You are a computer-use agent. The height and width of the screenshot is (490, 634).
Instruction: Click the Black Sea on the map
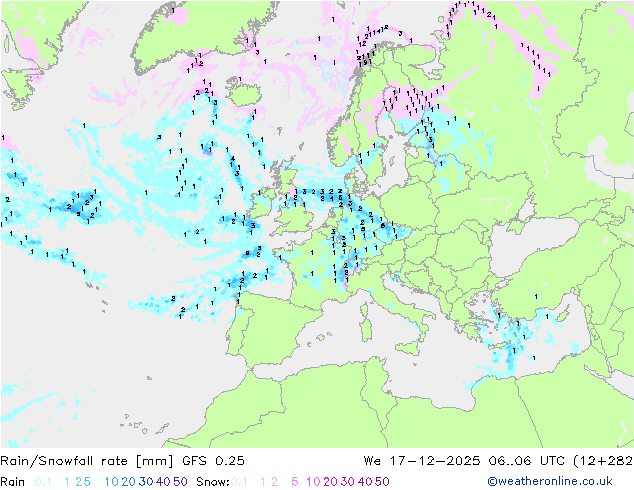pos(530,243)
